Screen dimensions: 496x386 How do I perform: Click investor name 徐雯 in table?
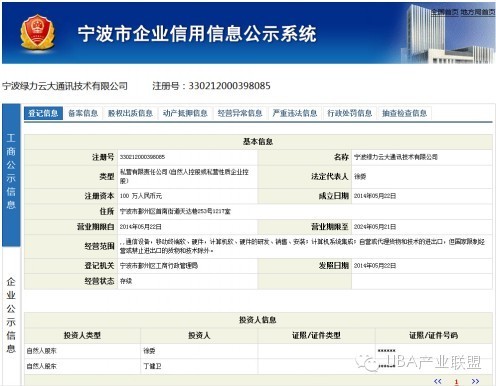click(x=149, y=351)
